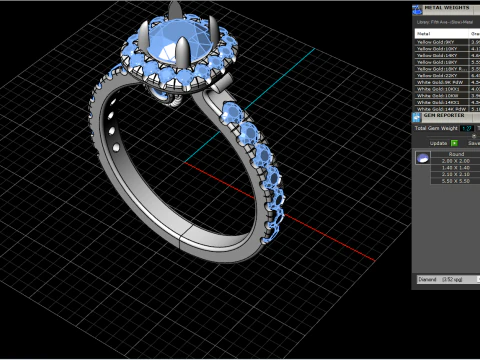Click the Library: Fifth Ave metal label
480x360 pixels.
(445, 22)
